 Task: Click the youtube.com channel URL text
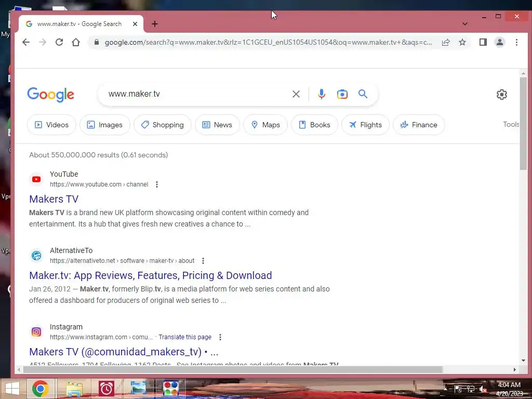(x=99, y=184)
